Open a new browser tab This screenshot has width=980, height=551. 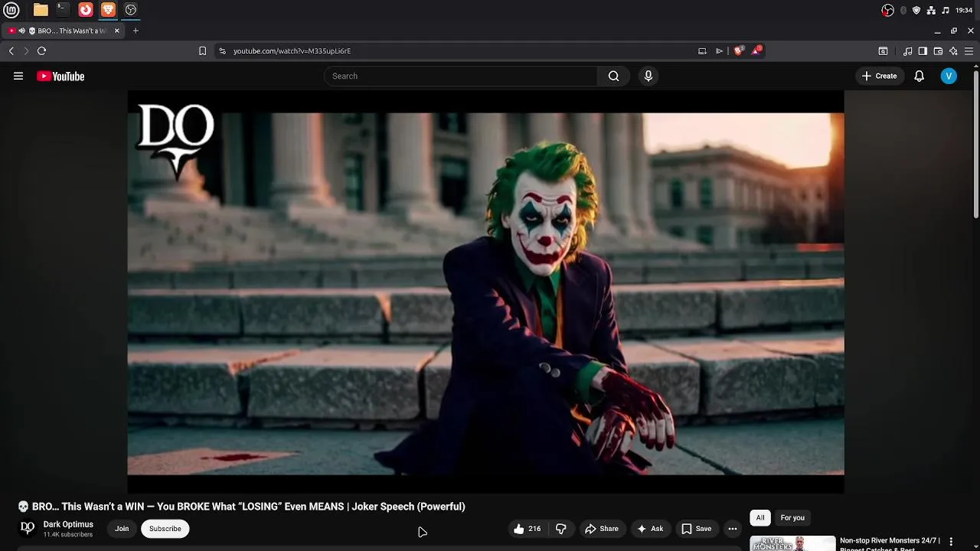(x=136, y=31)
